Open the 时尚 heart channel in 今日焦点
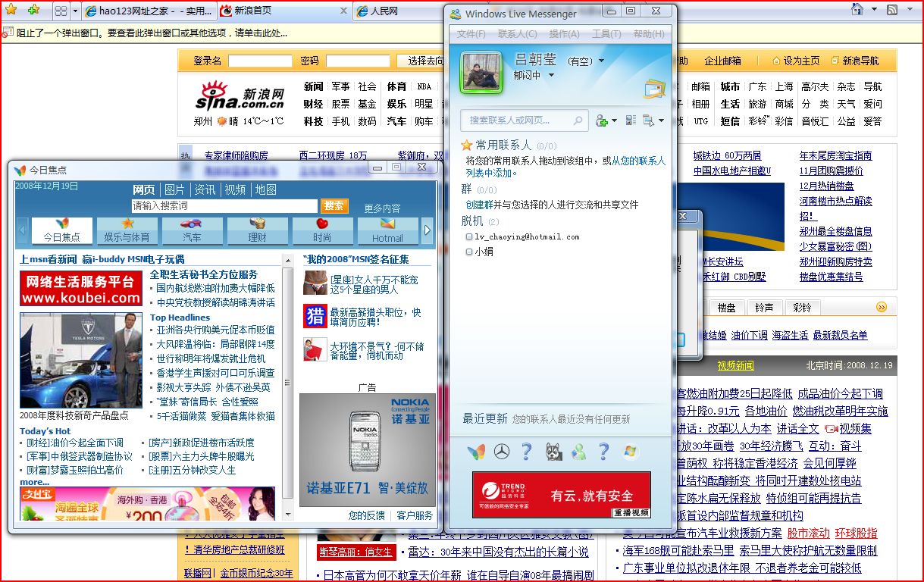 (323, 230)
